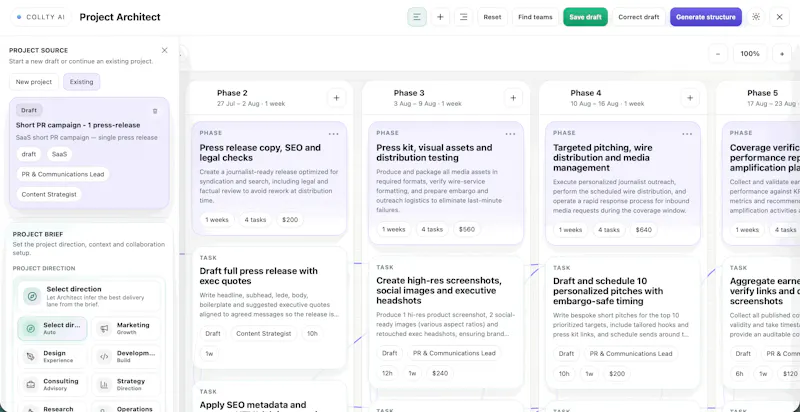
Task: Click the 10h chip on press release task
Action: tap(312, 333)
